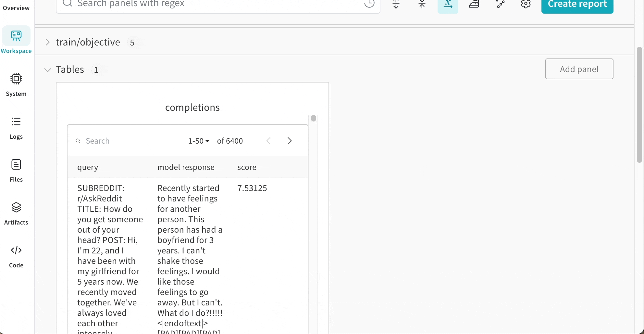Open the x-axis settings
The image size is (644, 334).
tap(448, 4)
